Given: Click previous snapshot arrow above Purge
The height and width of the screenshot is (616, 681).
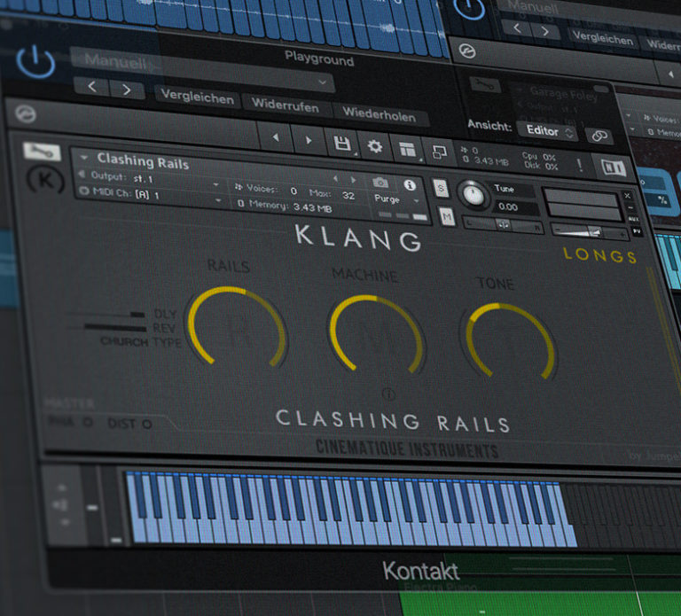Looking at the screenshot, I should click(x=335, y=178).
